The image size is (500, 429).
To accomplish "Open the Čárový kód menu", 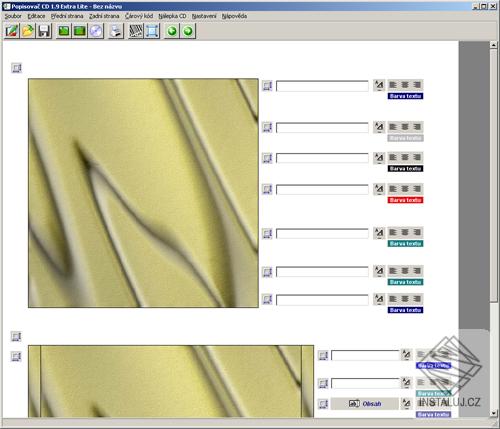I will [x=139, y=16].
